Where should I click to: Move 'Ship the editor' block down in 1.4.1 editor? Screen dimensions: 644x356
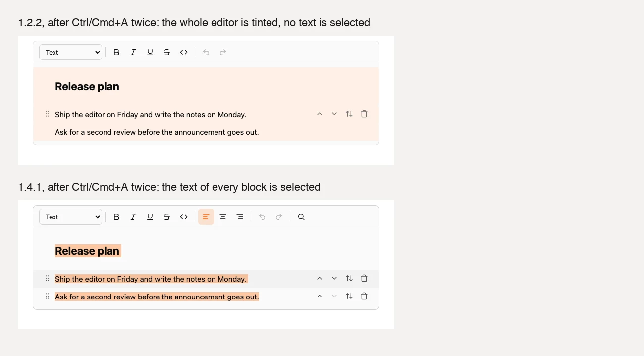(334, 278)
